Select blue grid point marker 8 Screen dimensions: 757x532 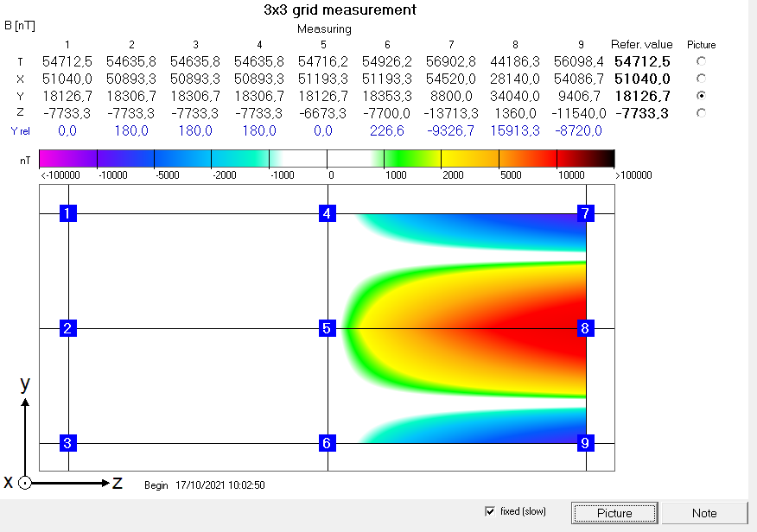coord(586,328)
